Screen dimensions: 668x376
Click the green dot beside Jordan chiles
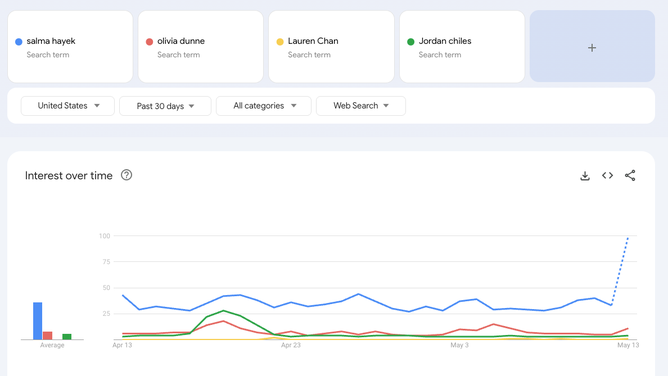411,42
